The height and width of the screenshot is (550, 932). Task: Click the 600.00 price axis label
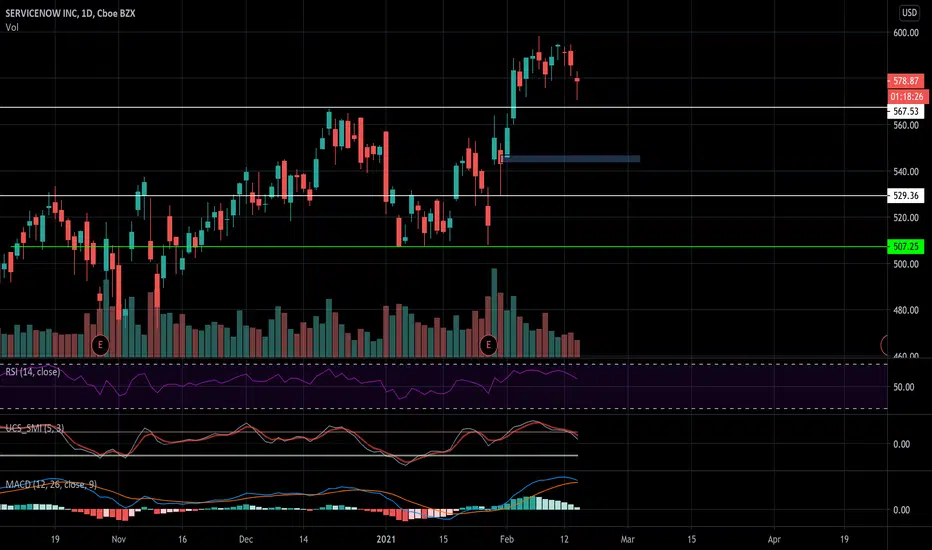906,33
